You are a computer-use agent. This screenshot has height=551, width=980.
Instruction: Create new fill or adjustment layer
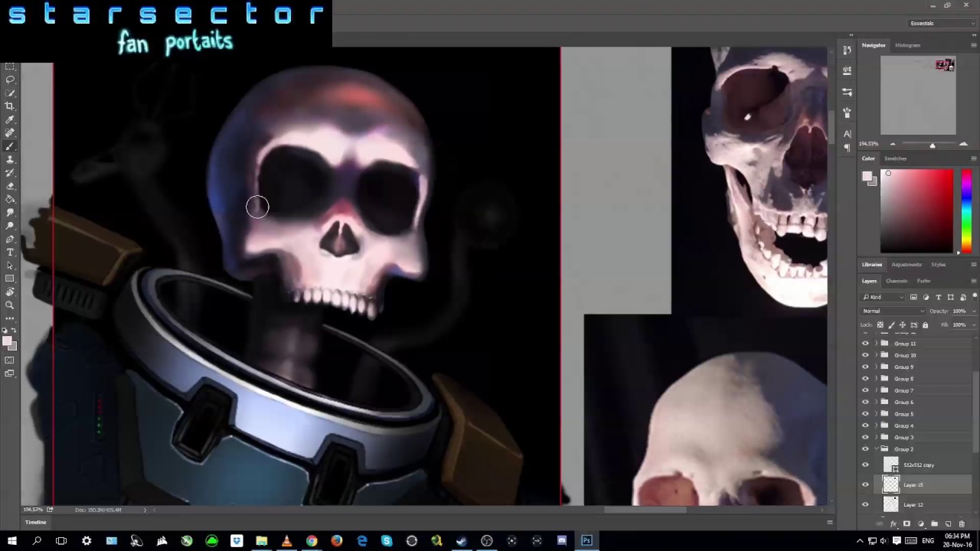point(920,524)
